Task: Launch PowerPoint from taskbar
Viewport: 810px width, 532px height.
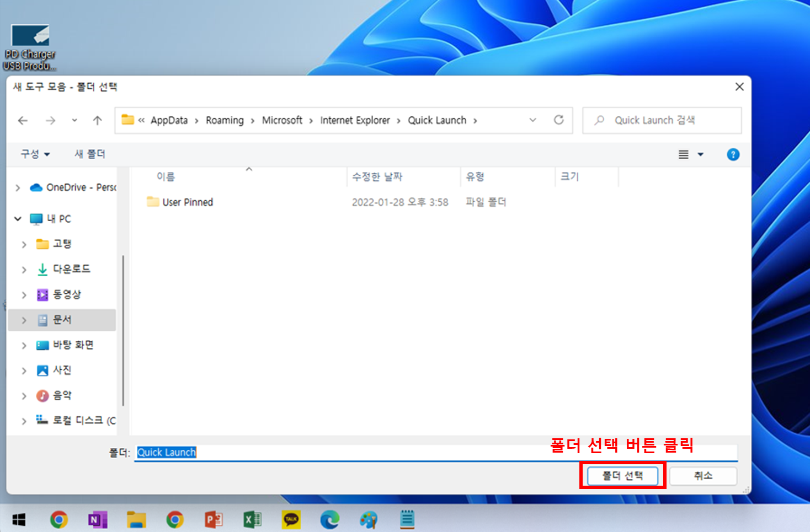Action: pos(214,519)
